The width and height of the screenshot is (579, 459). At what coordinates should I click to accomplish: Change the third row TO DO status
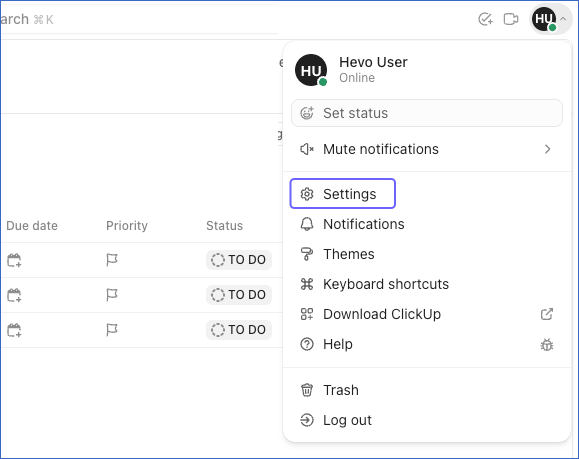point(239,329)
